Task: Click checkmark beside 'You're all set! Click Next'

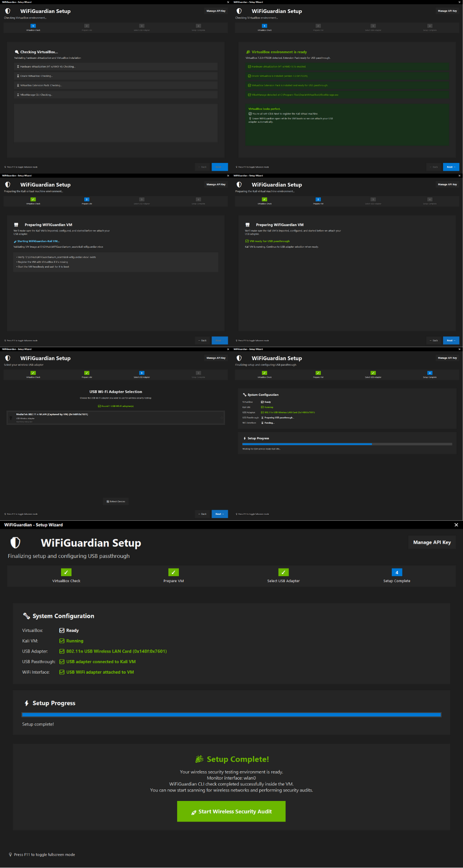Action: 250,113
